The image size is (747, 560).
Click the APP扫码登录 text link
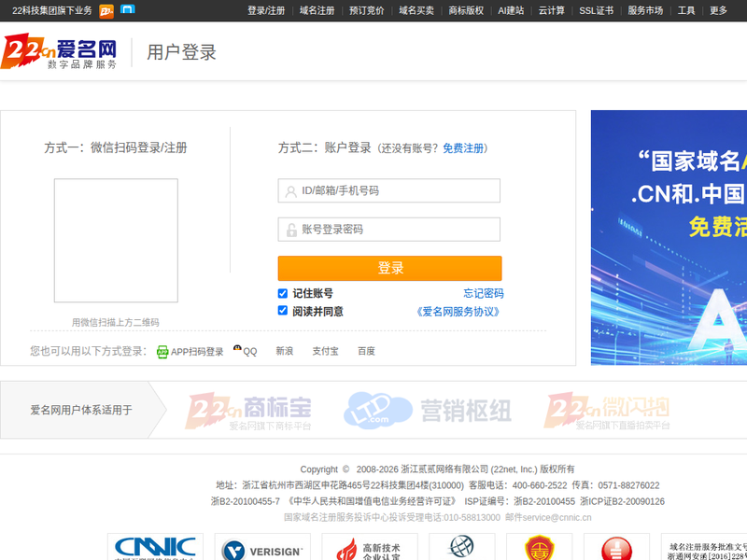click(197, 352)
